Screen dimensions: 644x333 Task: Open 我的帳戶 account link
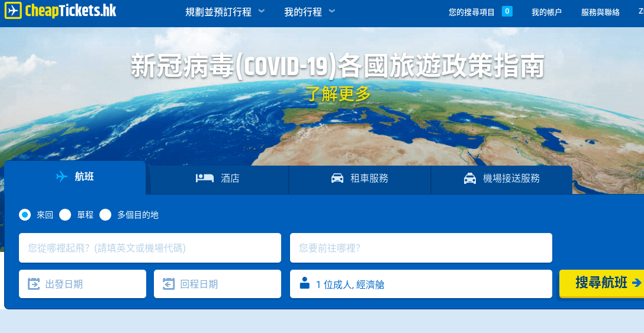pos(546,12)
